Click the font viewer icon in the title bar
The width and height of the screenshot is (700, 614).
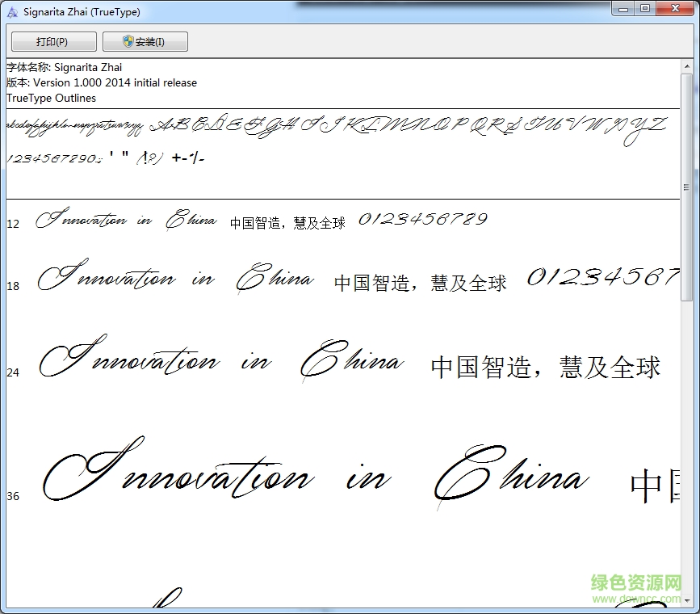tap(10, 11)
